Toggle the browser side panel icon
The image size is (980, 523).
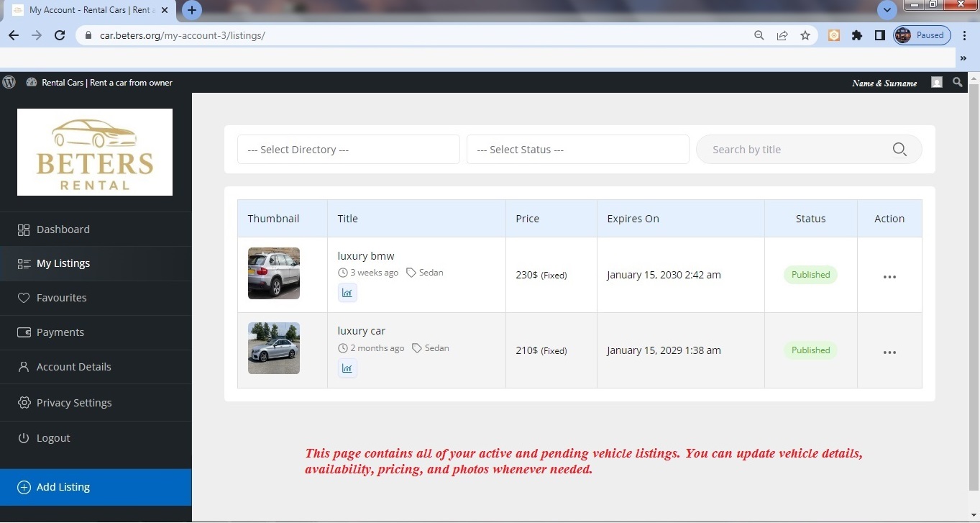click(879, 35)
